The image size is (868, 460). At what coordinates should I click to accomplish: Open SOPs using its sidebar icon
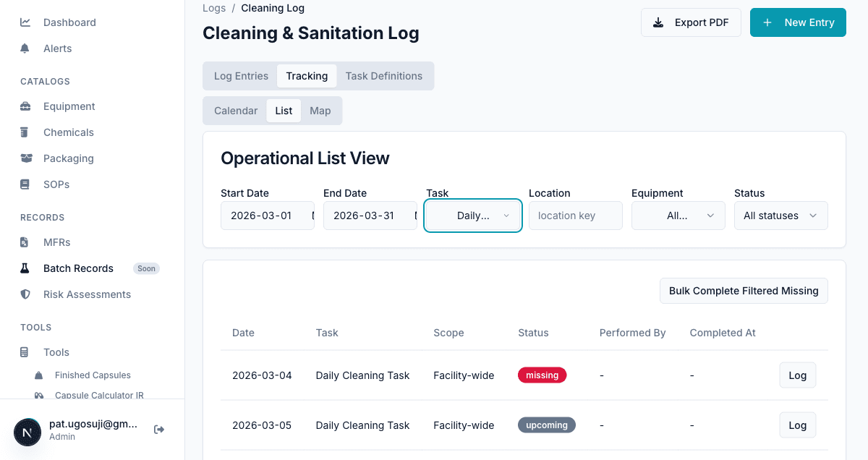click(x=25, y=184)
